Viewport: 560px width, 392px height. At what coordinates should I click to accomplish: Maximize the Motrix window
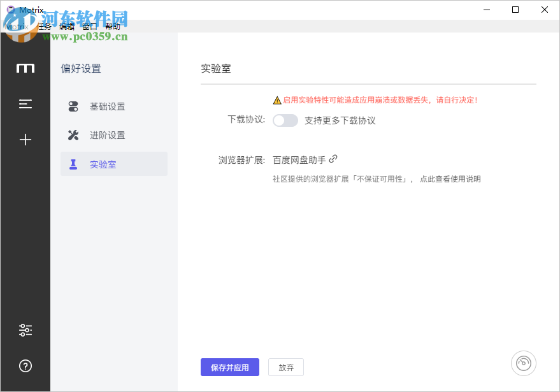(515, 10)
